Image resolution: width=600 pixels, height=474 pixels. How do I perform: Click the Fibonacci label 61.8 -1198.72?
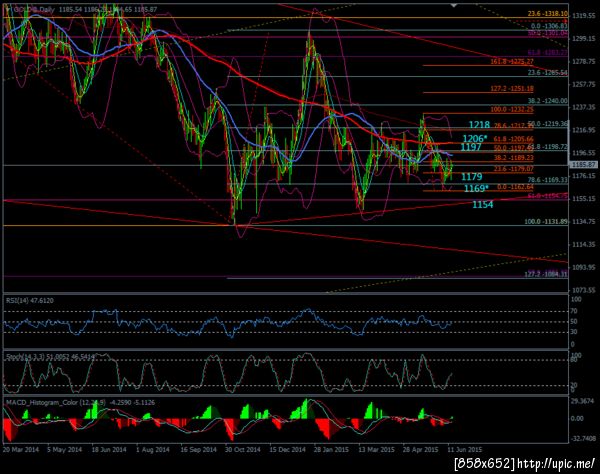548,147
